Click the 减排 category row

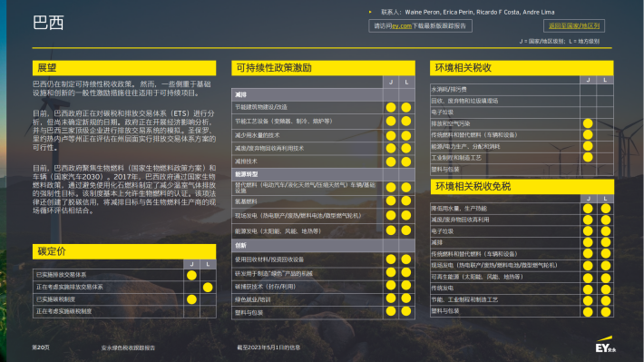[x=323, y=94]
